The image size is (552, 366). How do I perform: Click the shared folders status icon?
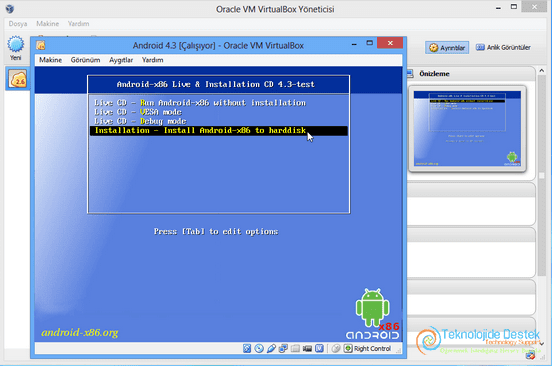295,348
